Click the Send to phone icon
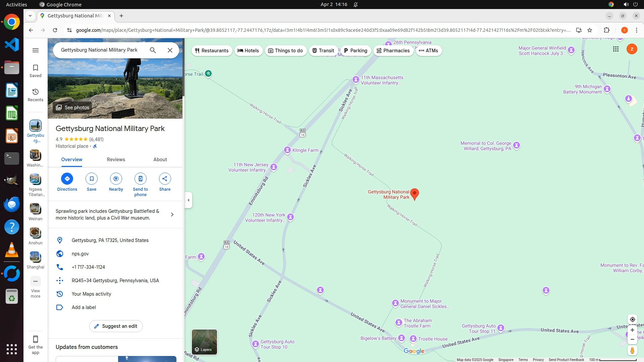This screenshot has height=362, width=644. (x=140, y=179)
